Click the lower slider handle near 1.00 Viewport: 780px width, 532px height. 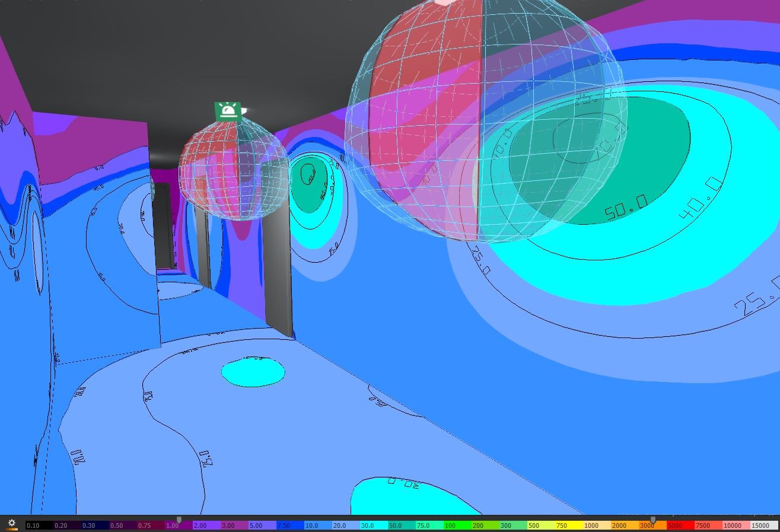pyautogui.click(x=179, y=520)
